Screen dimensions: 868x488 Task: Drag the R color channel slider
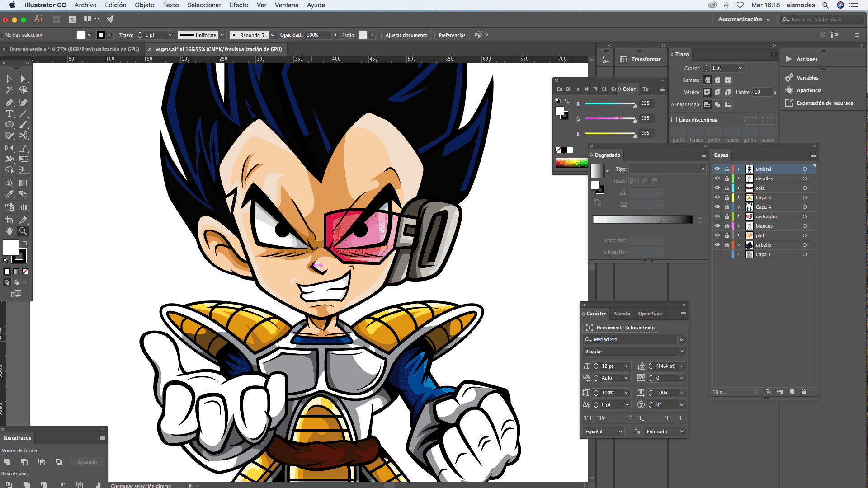(634, 104)
